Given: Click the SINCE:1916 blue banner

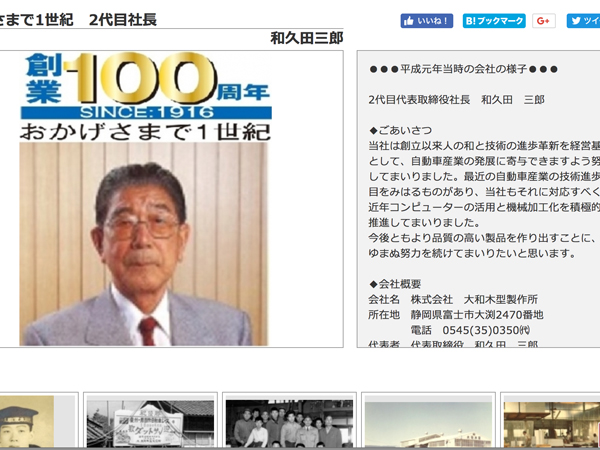Looking at the screenshot, I should click(146, 112).
